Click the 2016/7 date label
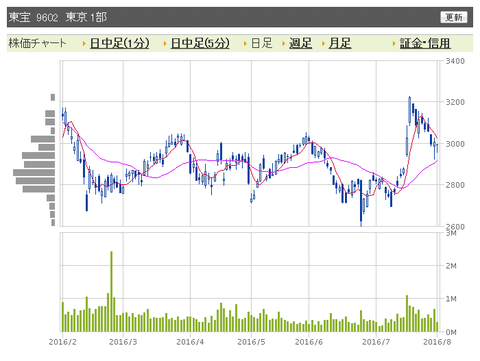Viewport: 480px width, 361px height. click(x=376, y=342)
